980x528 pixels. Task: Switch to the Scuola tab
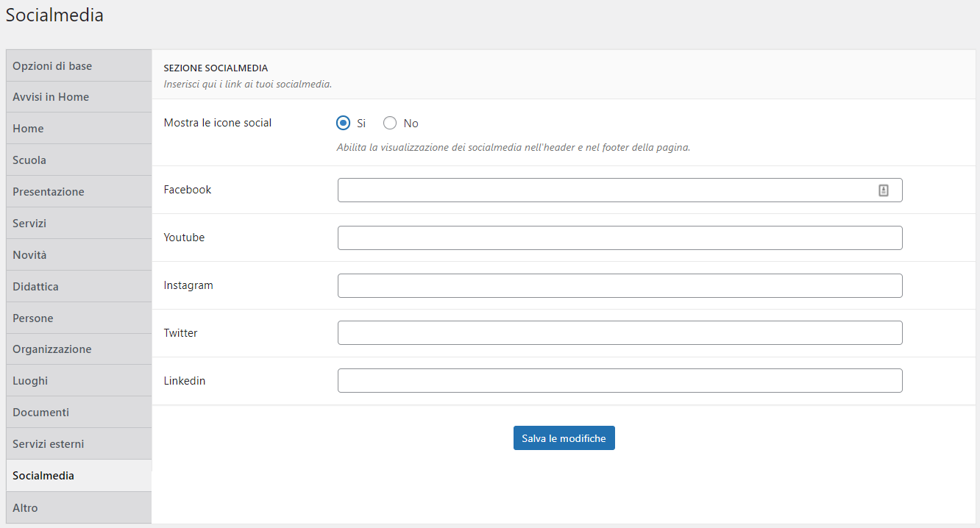click(x=79, y=160)
